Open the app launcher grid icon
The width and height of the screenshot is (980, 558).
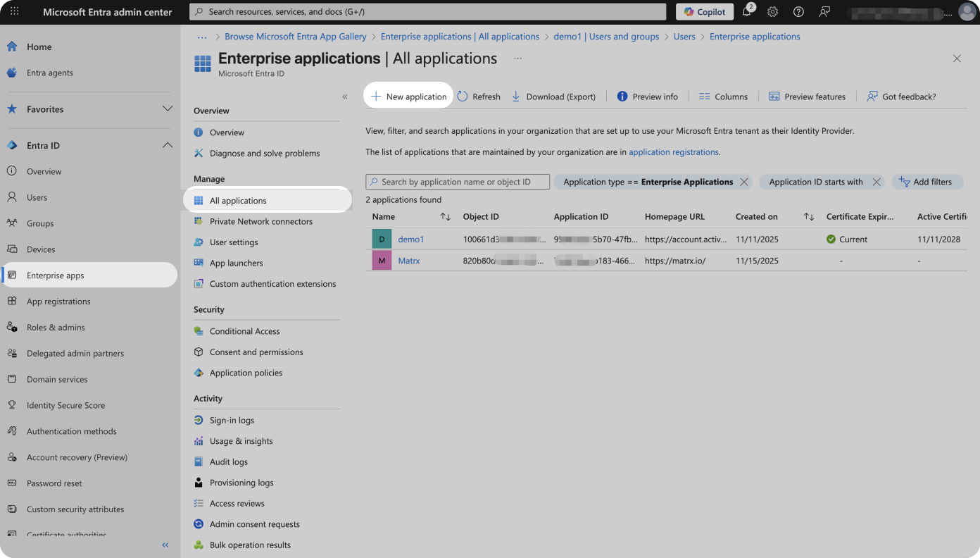tap(14, 12)
